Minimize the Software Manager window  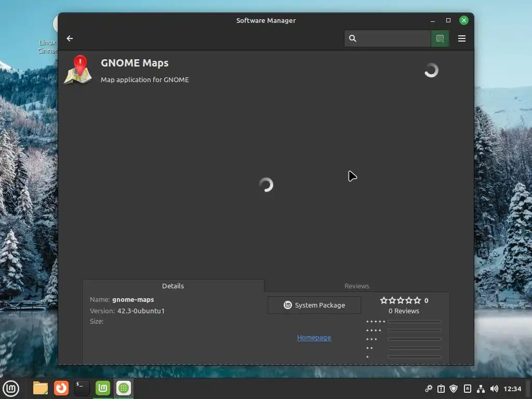point(433,21)
